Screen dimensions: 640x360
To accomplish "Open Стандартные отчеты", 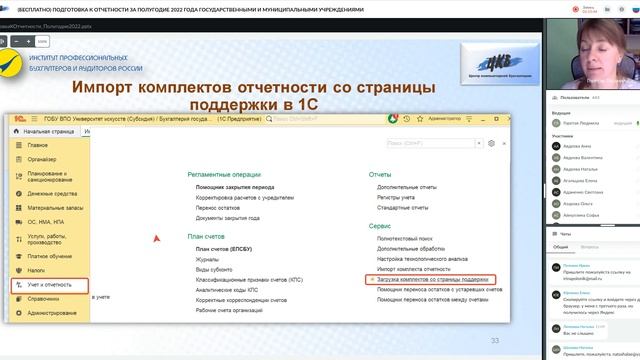I will 402,207.
